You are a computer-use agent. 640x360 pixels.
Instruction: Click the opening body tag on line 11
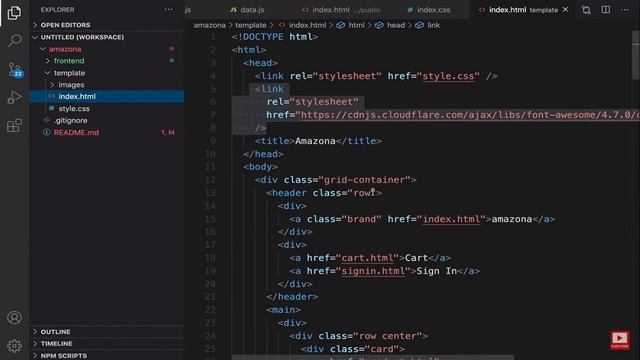(260, 167)
